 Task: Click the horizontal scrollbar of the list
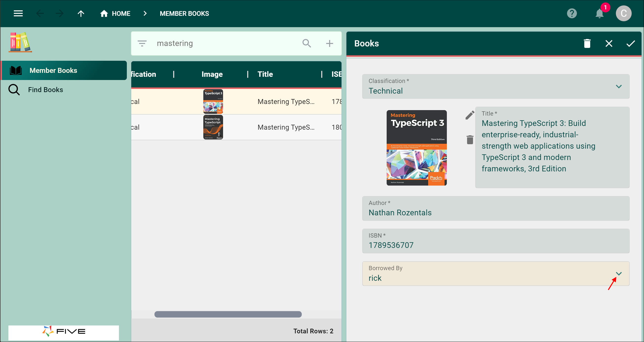coord(228,315)
